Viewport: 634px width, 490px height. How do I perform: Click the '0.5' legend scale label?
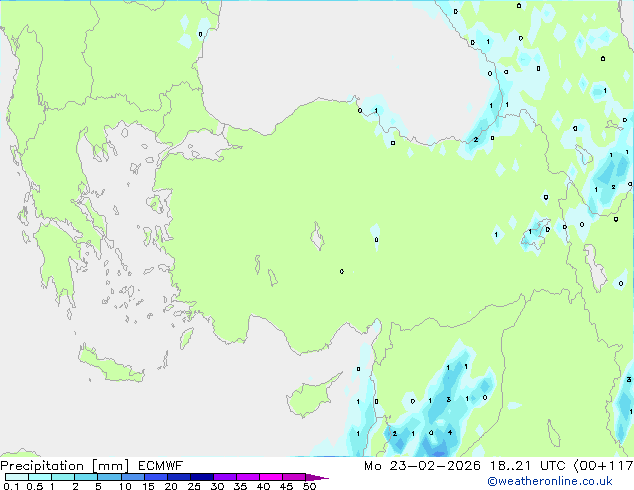click(34, 486)
